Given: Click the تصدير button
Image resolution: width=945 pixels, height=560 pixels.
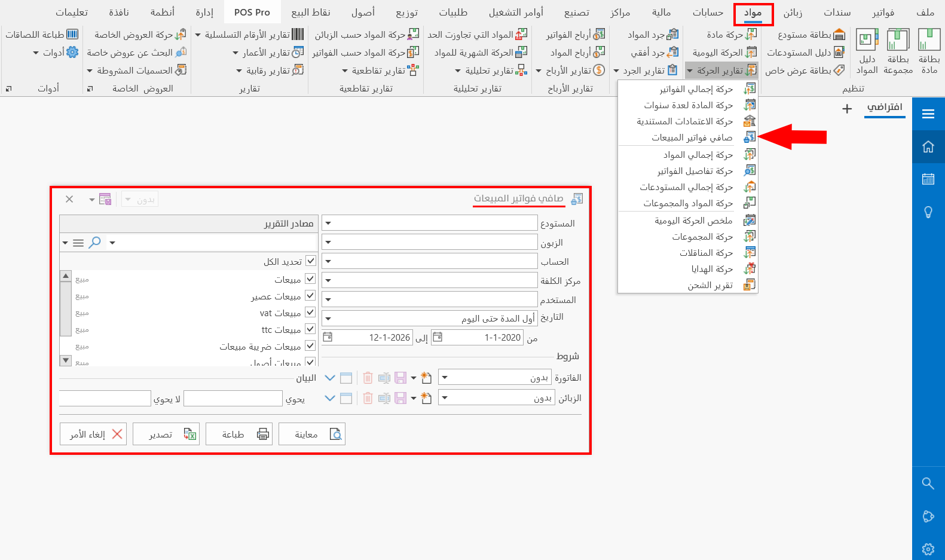Looking at the screenshot, I should (166, 434).
